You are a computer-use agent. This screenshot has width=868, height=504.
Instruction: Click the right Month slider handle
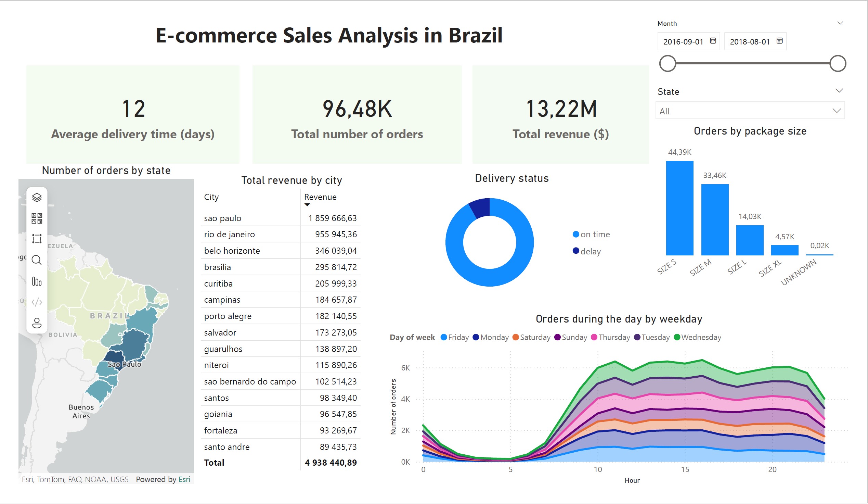pyautogui.click(x=838, y=63)
